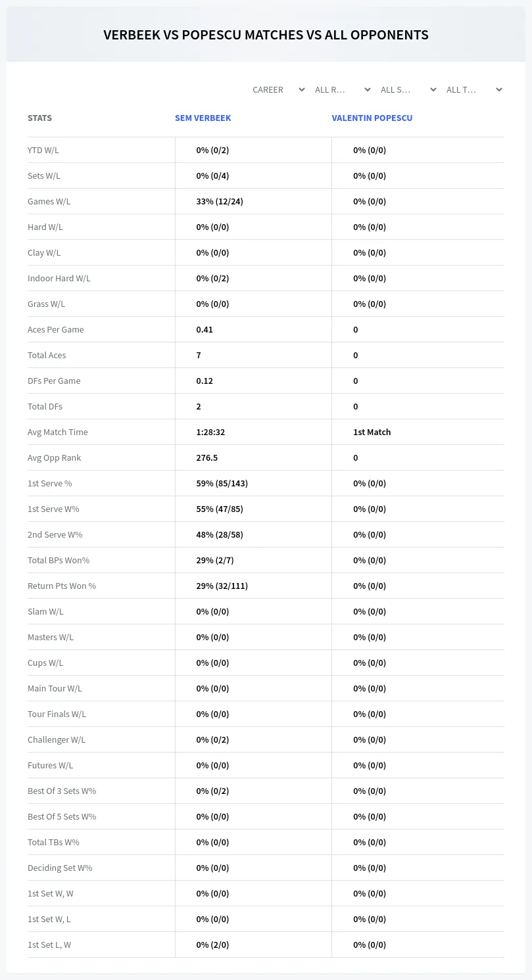Viewport: 532px width, 980px height.
Task: Expand the ALL T... tournaments dropdown
Action: click(x=474, y=89)
